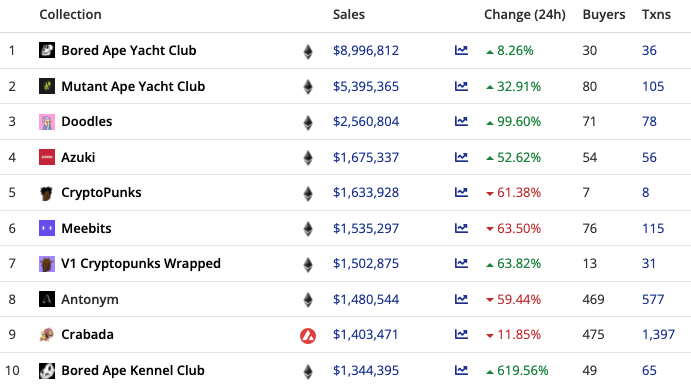This screenshot has width=691, height=387.
Task: Open chart icon for V1 Cryptopunks Wrapped
Action: [x=461, y=263]
